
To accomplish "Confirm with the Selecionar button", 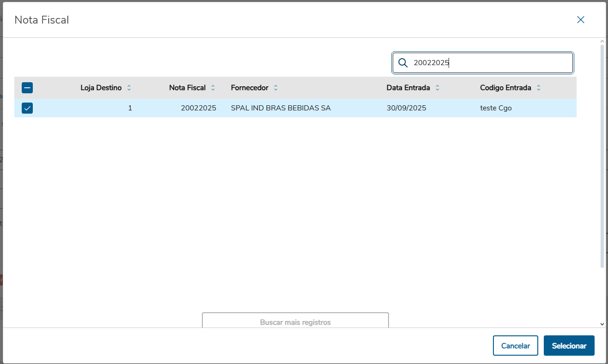I will point(569,346).
